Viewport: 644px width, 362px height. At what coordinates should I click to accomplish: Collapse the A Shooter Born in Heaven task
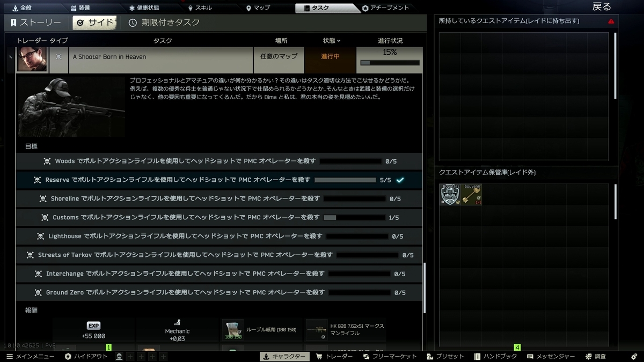[160, 57]
